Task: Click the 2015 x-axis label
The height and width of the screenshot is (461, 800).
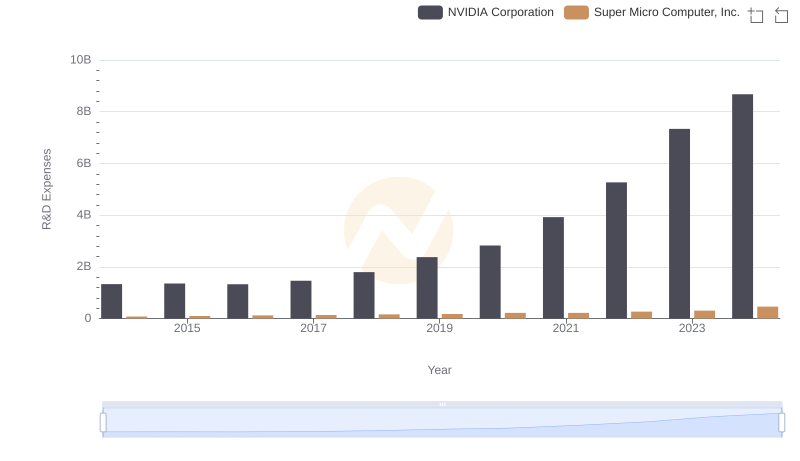Action: pyautogui.click(x=187, y=328)
